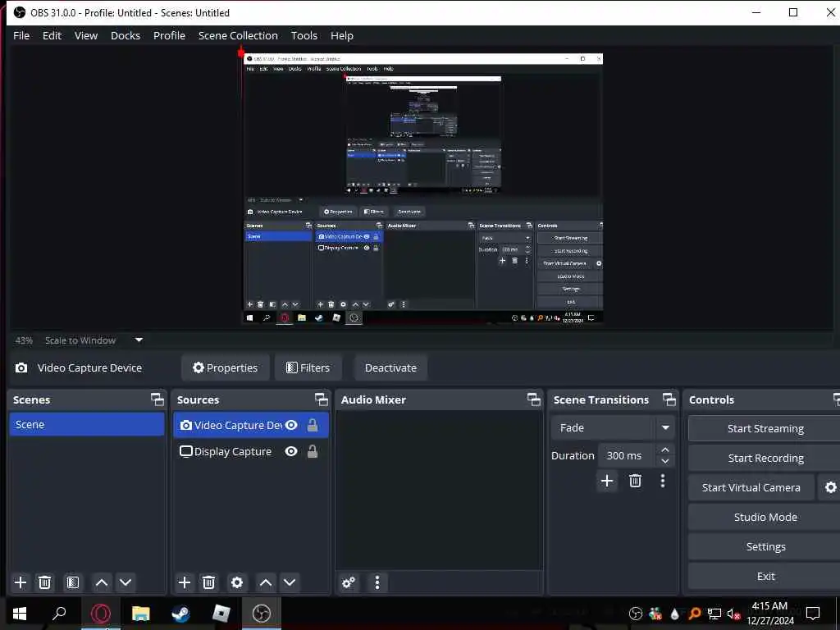Image resolution: width=840 pixels, height=630 pixels.
Task: Open Windows search from the taskbar
Action: click(59, 614)
